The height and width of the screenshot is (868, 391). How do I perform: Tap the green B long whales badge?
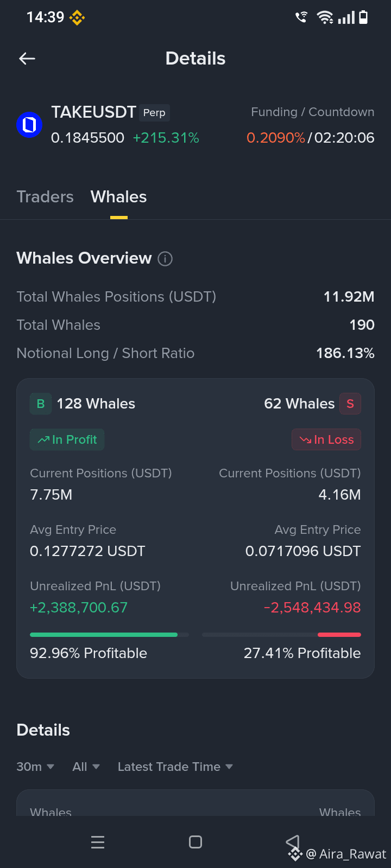coord(41,404)
